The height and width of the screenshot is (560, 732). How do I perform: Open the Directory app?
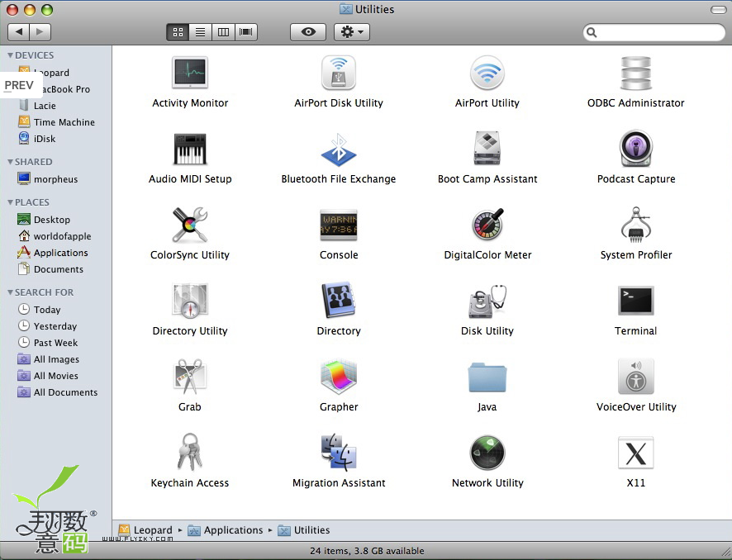pyautogui.click(x=339, y=300)
